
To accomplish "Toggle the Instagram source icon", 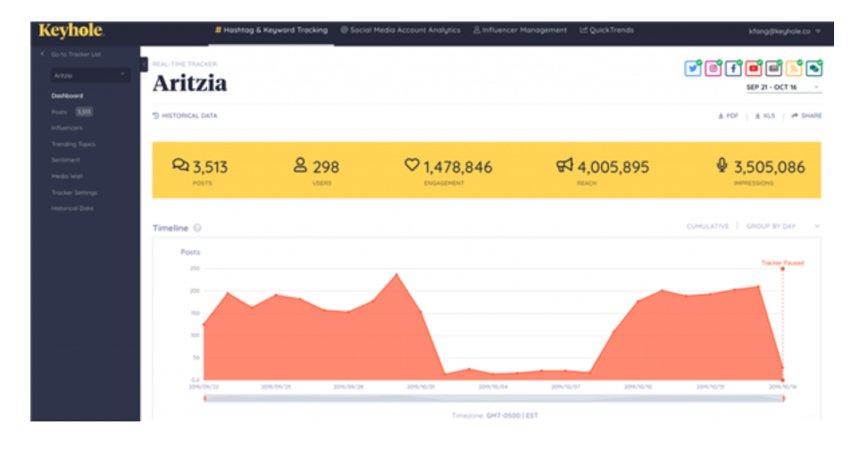I will pos(713,68).
